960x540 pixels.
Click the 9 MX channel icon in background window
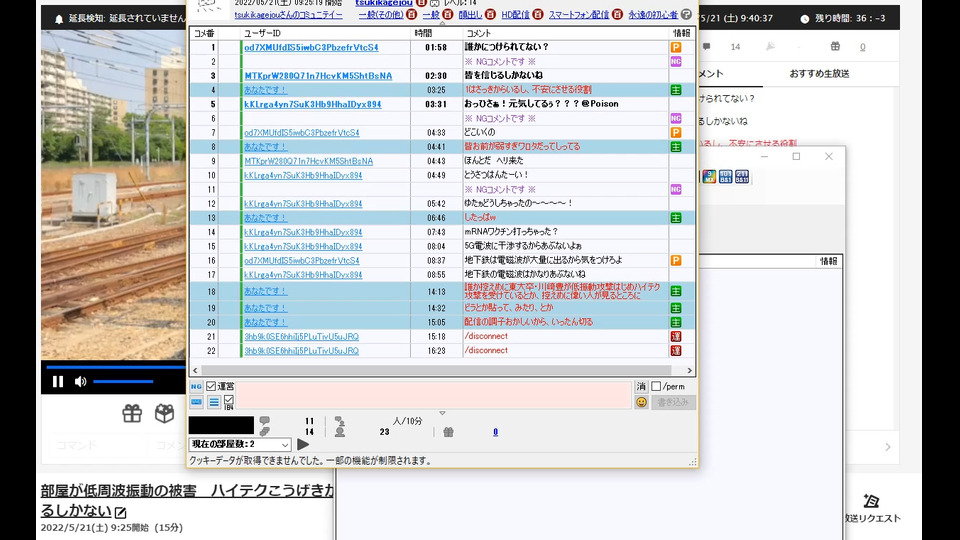pos(709,177)
